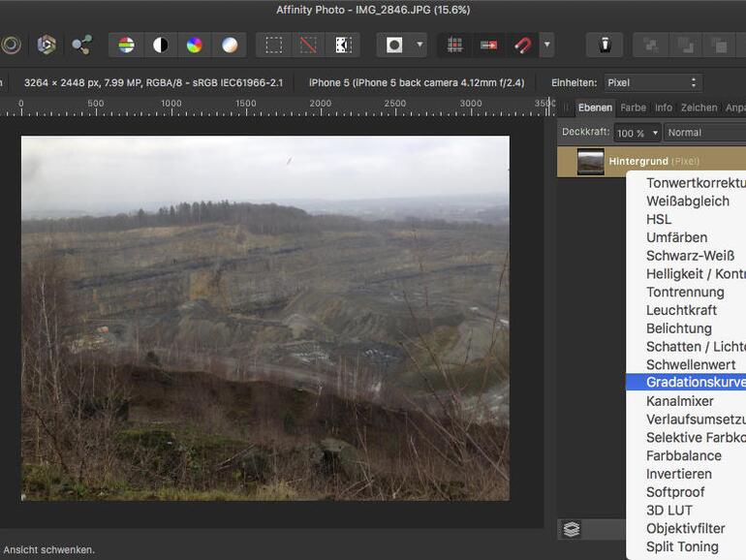Switch to the Develop persona icon
Image resolution: width=746 pixels, height=560 pixels.
[x=46, y=45]
